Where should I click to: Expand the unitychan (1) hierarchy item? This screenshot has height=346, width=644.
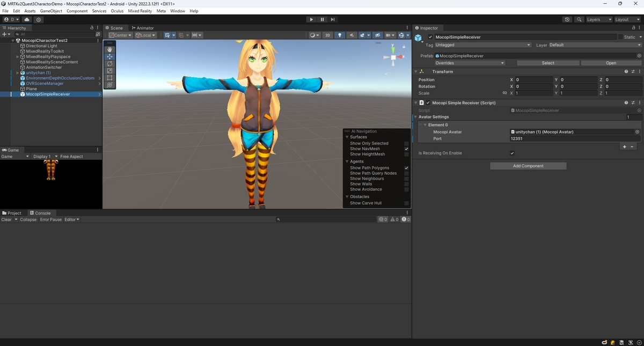pyautogui.click(x=18, y=72)
